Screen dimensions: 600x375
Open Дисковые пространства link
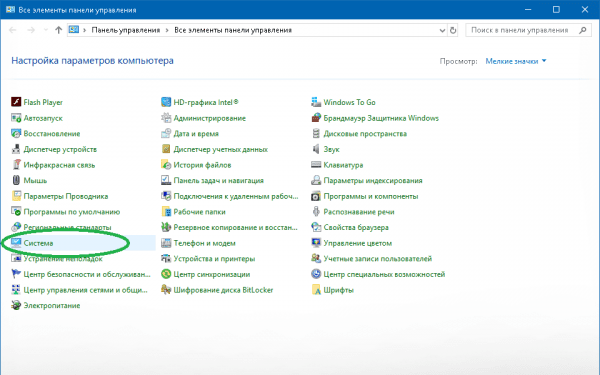point(365,133)
